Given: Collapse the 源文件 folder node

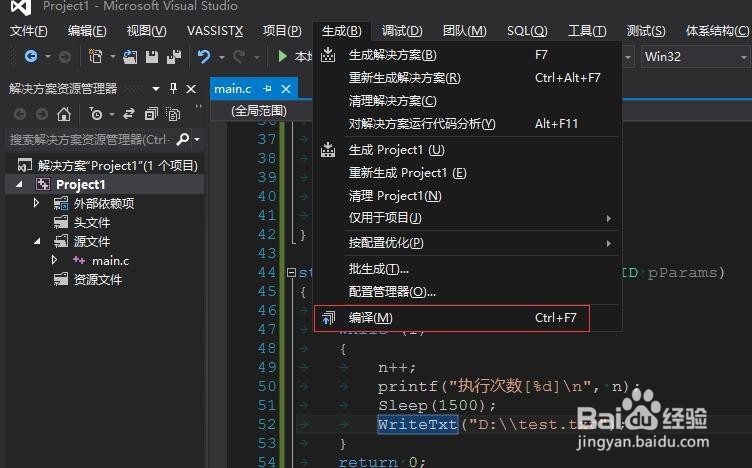Looking at the screenshot, I should click(x=37, y=241).
